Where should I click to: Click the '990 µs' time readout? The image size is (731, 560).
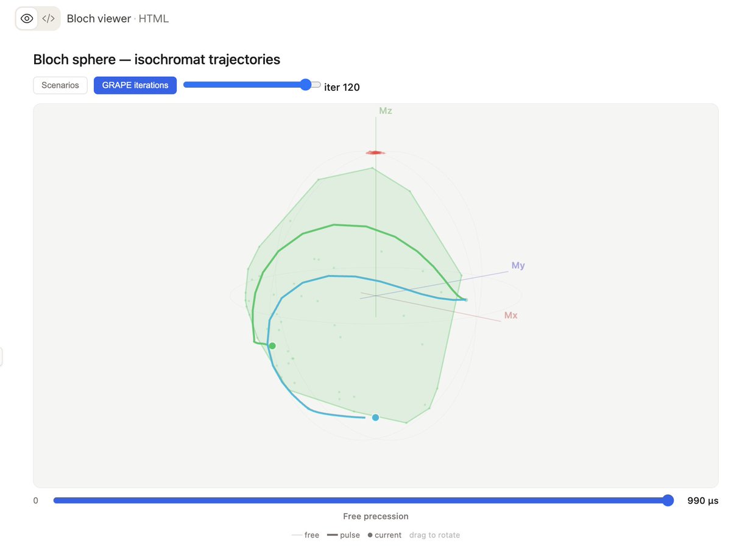click(703, 501)
